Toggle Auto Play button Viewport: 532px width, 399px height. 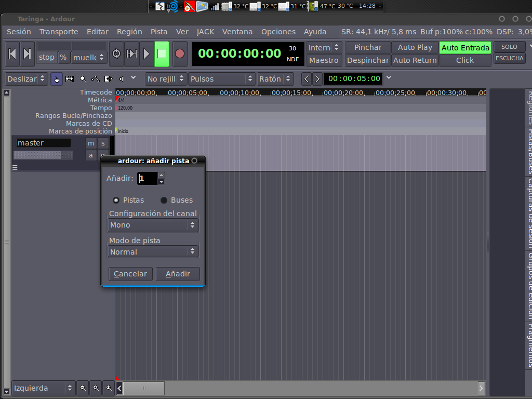point(415,47)
